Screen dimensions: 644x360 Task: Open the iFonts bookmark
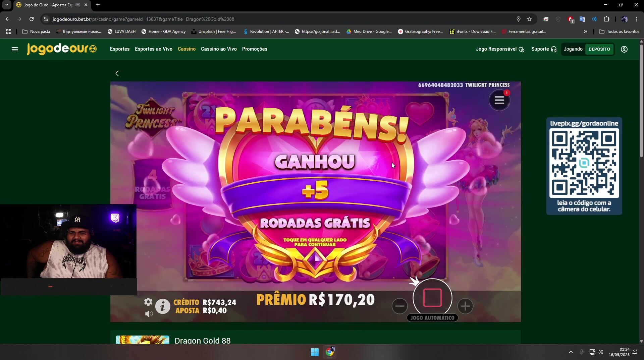point(473,32)
